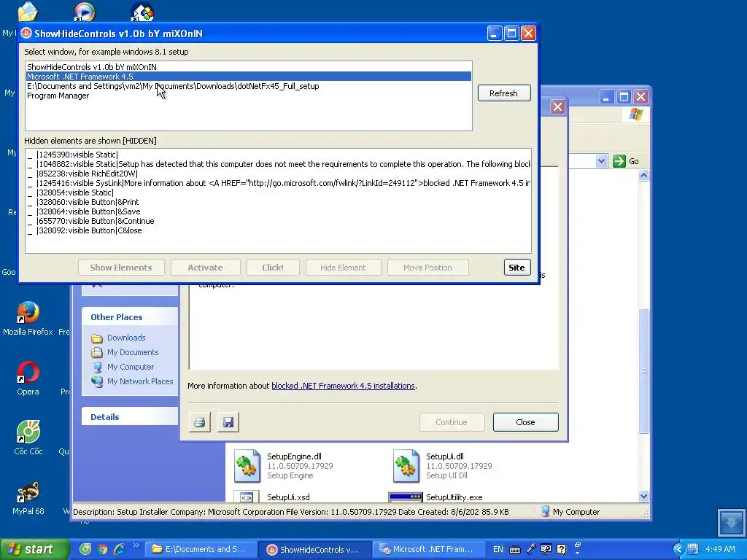This screenshot has height=560, width=747.
Task: Select the 655770 Button &Continue element row
Action: [x=278, y=221]
